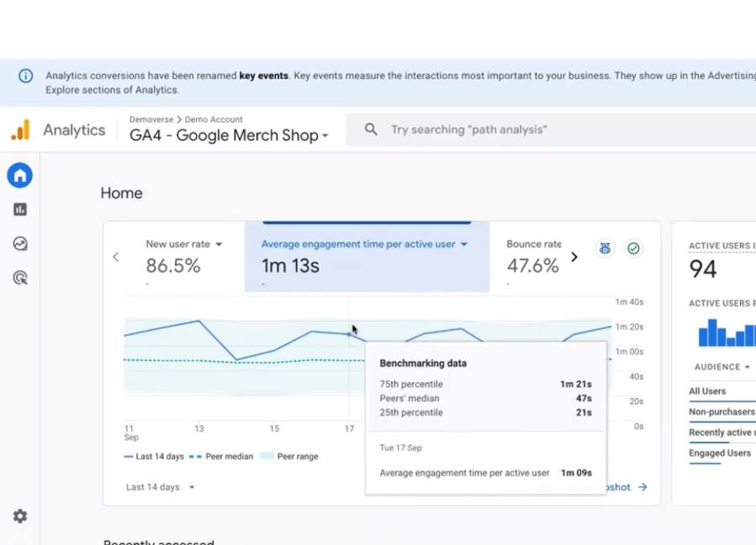Screen dimensions: 756x545
Task: Open the Last 14 days date range dropdown
Action: 160,487
